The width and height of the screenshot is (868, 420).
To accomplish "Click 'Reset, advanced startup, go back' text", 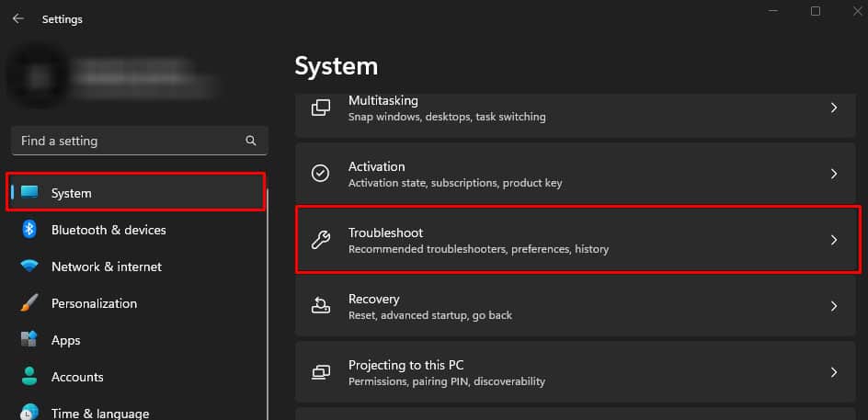I will [x=430, y=315].
